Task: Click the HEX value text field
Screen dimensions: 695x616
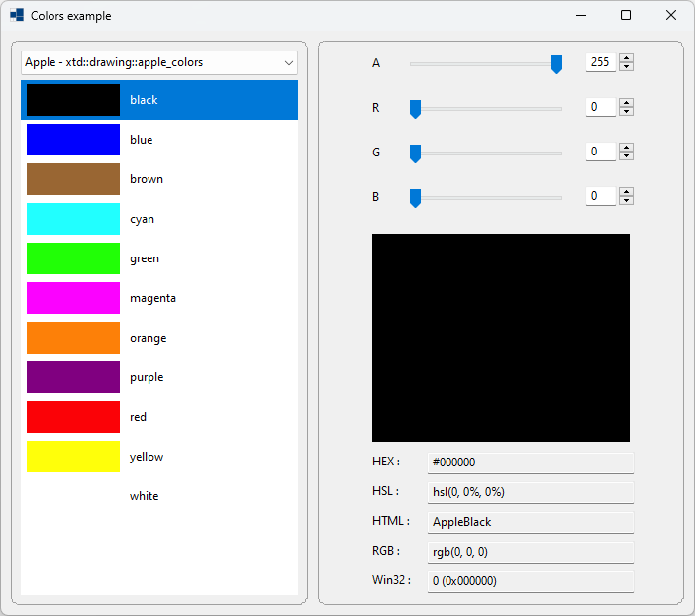Action: (x=530, y=462)
